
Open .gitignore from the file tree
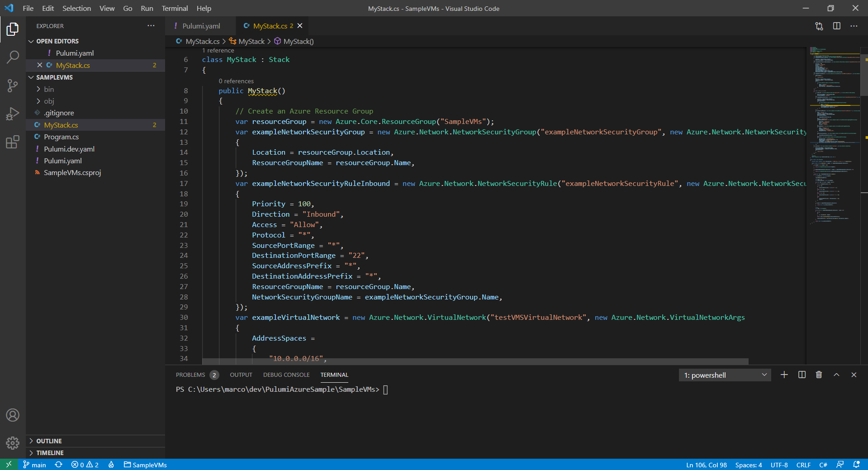pos(95,113)
